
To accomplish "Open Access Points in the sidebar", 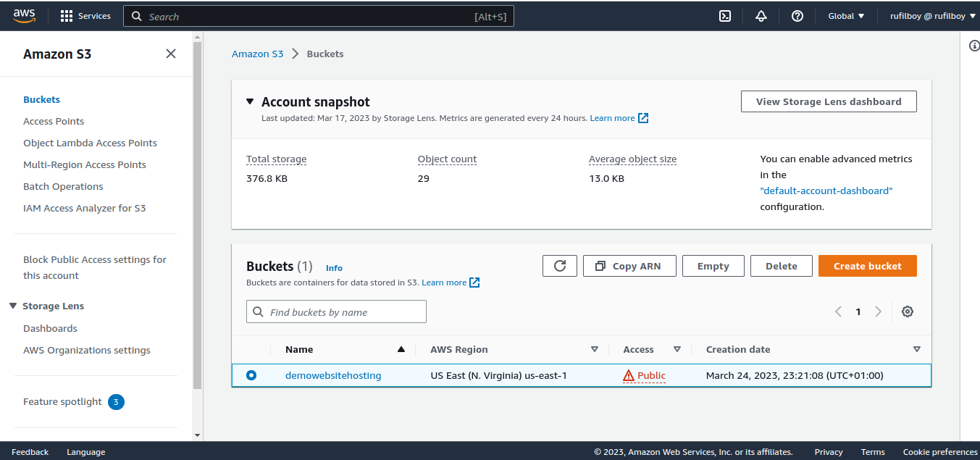I will pos(54,121).
